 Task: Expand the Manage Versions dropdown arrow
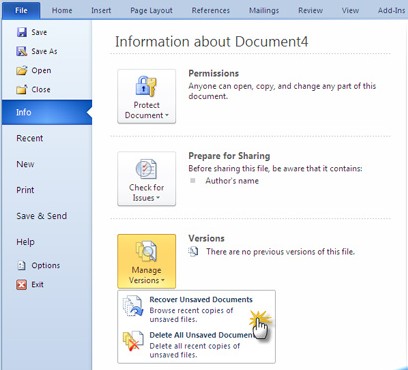163,280
